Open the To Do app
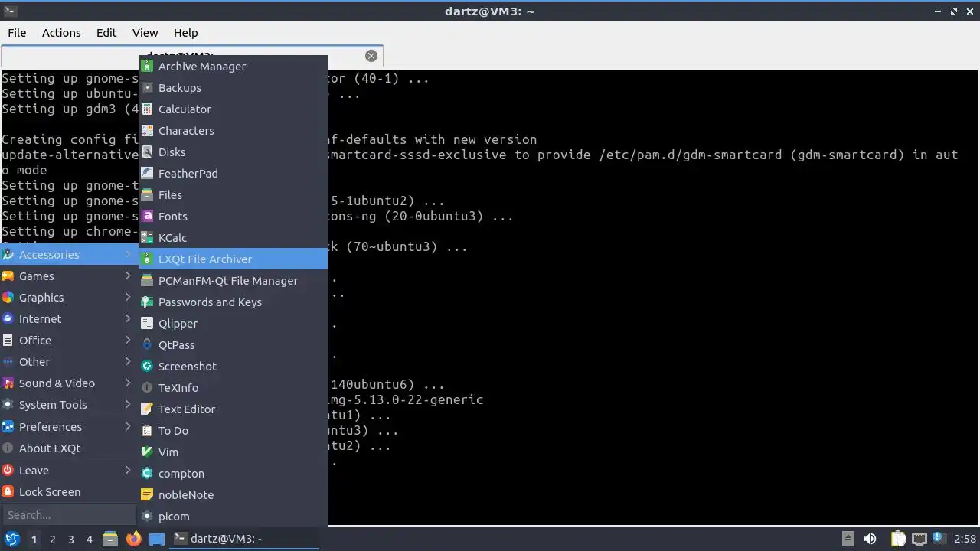The height and width of the screenshot is (551, 980). coord(234,431)
